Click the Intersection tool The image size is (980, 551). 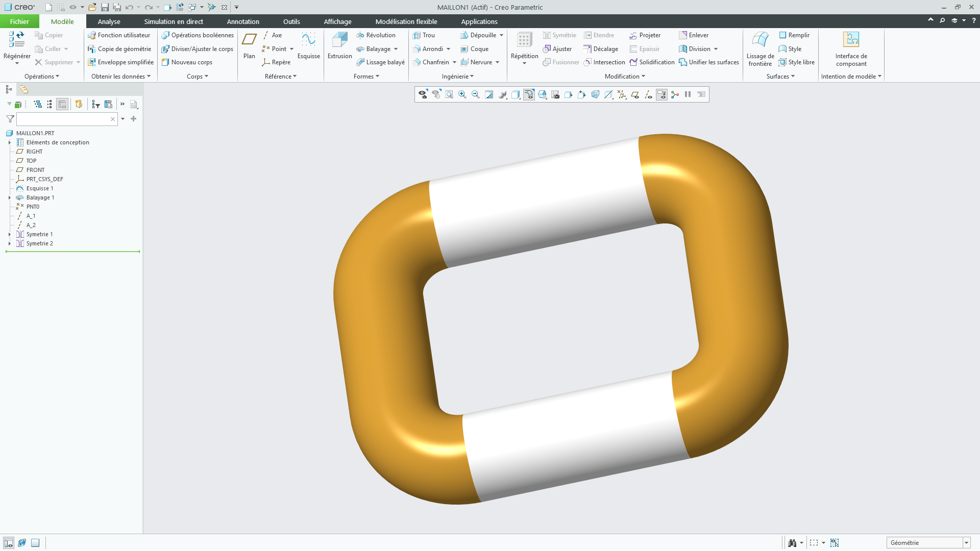tap(604, 62)
